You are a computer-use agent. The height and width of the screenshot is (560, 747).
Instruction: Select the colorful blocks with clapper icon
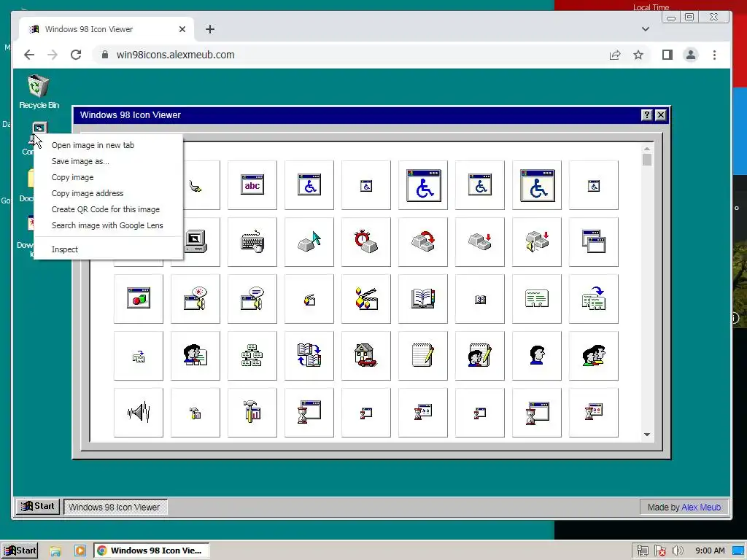[365, 298]
